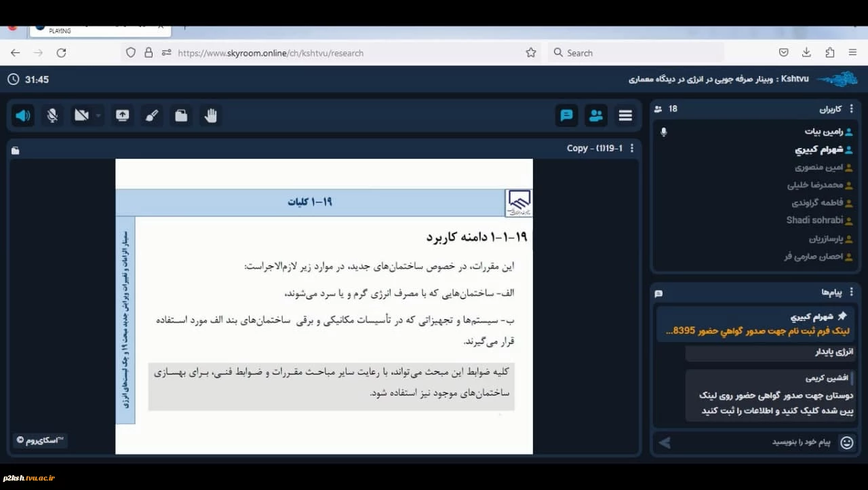This screenshot has width=868, height=490.
Task: Click the pin icon on pinned message
Action: (843, 316)
